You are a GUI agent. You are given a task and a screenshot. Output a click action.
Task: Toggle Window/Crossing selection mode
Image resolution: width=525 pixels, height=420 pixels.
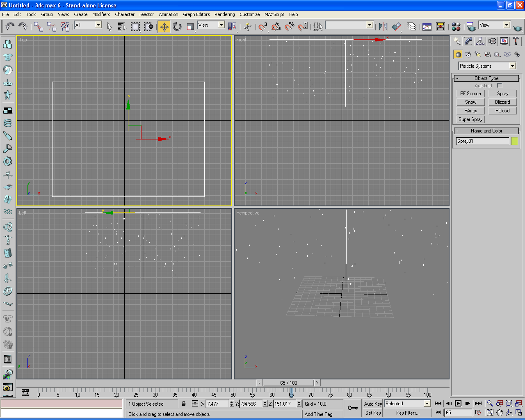[x=148, y=27]
